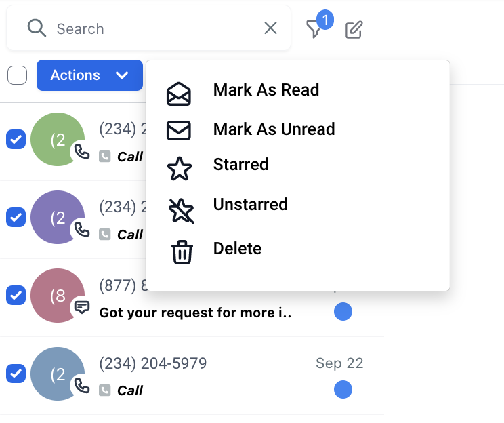Screen dimensions: 504x423
Task: Open the conversation filter funnel icon
Action: pos(314,29)
